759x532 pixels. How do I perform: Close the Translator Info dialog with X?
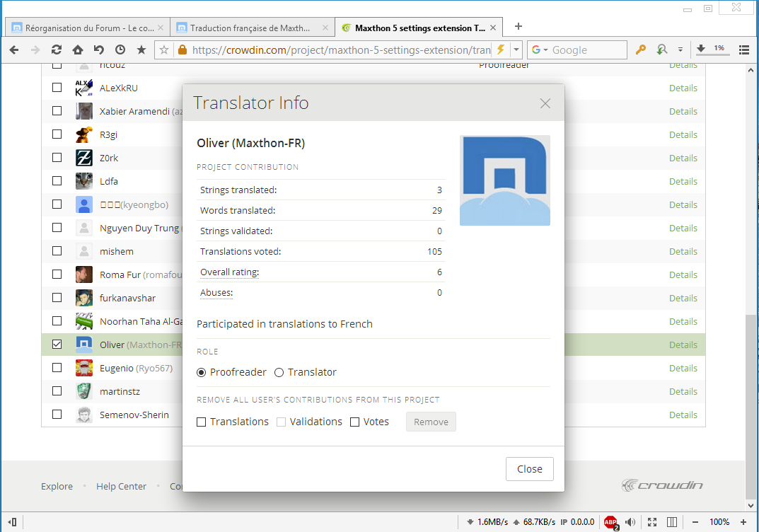[x=545, y=103]
